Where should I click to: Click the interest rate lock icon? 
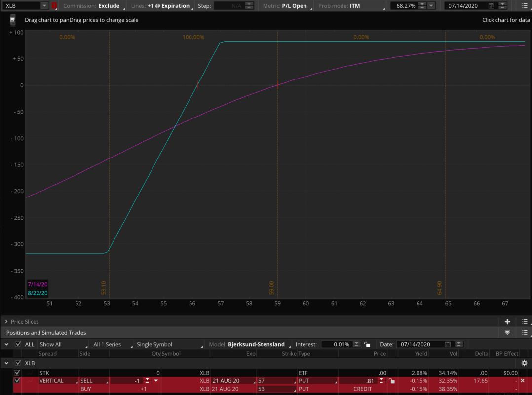click(x=367, y=344)
